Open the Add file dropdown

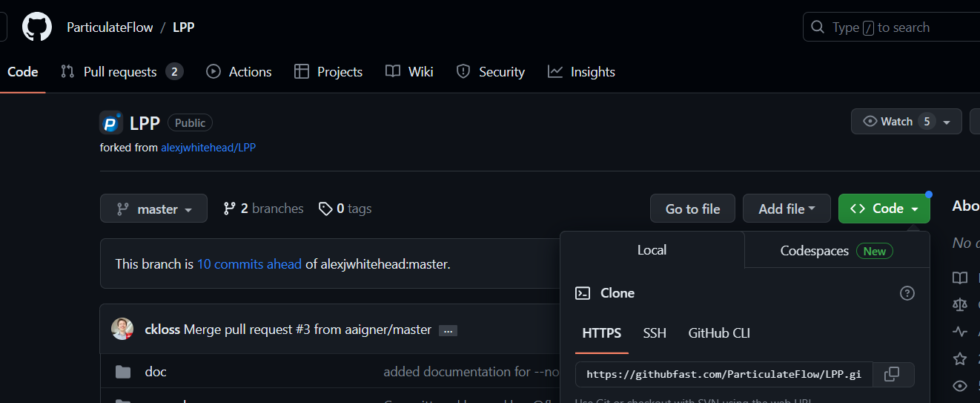coord(787,209)
